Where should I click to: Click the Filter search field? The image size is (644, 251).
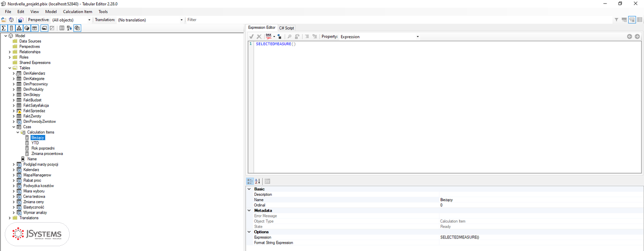pos(399,20)
